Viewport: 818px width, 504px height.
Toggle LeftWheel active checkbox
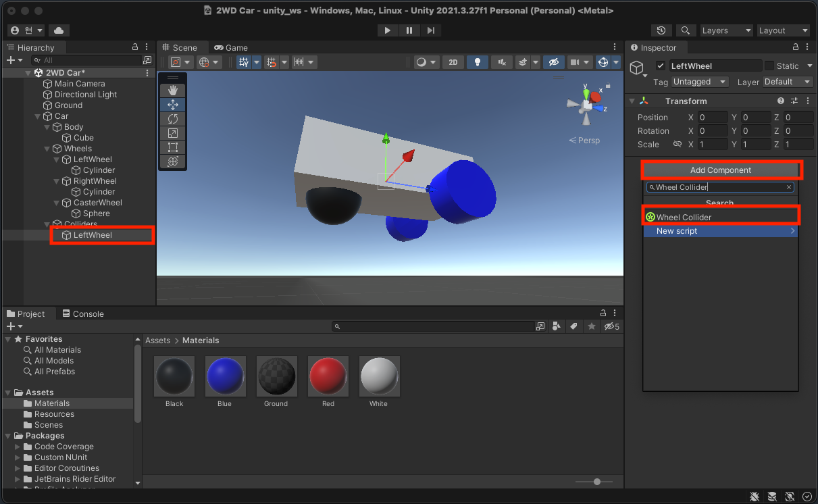point(661,66)
